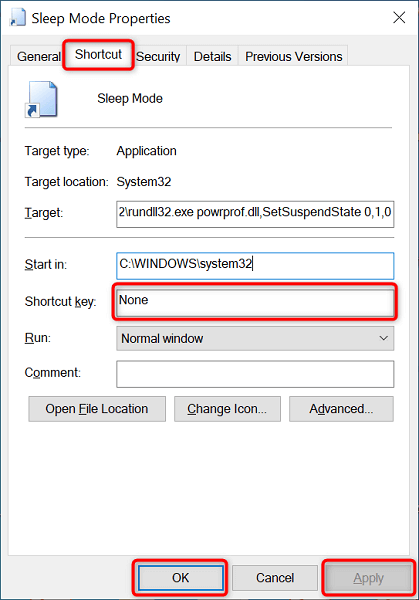Open the Security tab
Screen dimensions: 419x600
click(158, 57)
